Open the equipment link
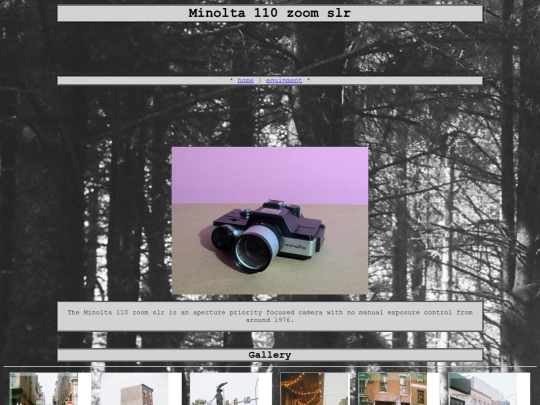Viewport: 540px width, 405px height. click(x=284, y=80)
